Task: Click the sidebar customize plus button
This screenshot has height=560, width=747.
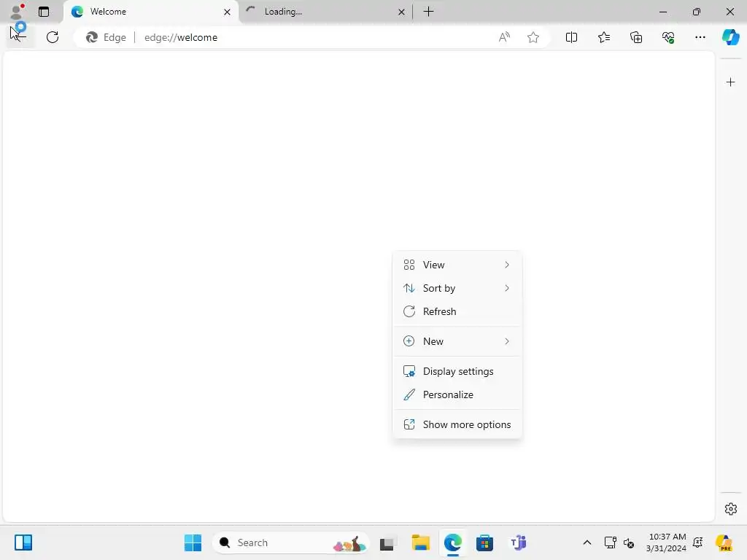Action: tap(730, 82)
